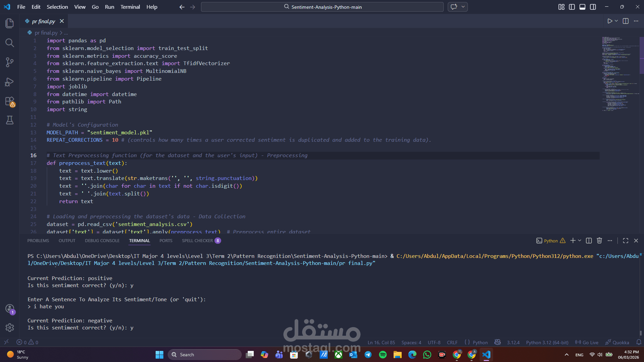Switch to the PROBLEMS panel tab
This screenshot has width=644, height=362.
(38, 240)
